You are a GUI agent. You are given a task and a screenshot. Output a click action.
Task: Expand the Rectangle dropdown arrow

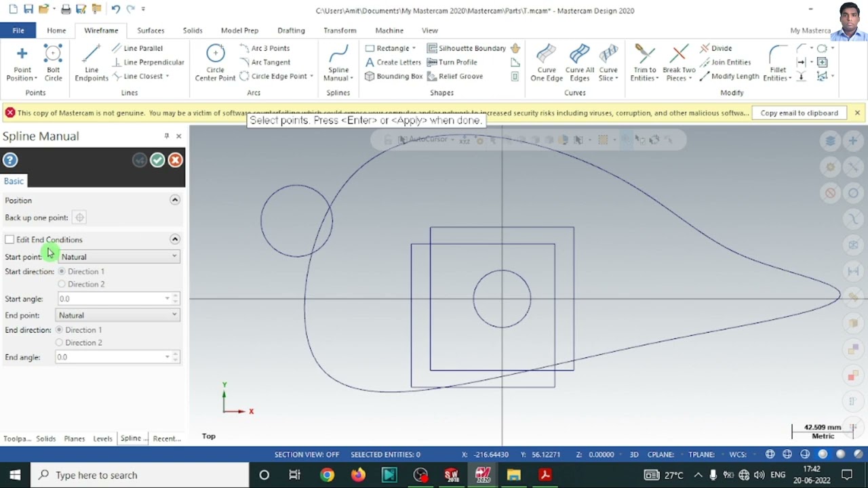414,48
